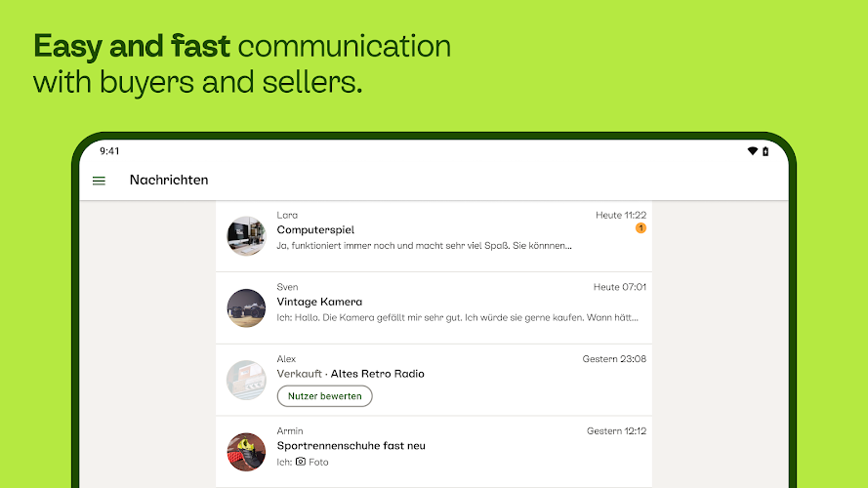Tap Armin's shoe avatar thumbnail
This screenshot has height=488, width=868.
(x=246, y=452)
